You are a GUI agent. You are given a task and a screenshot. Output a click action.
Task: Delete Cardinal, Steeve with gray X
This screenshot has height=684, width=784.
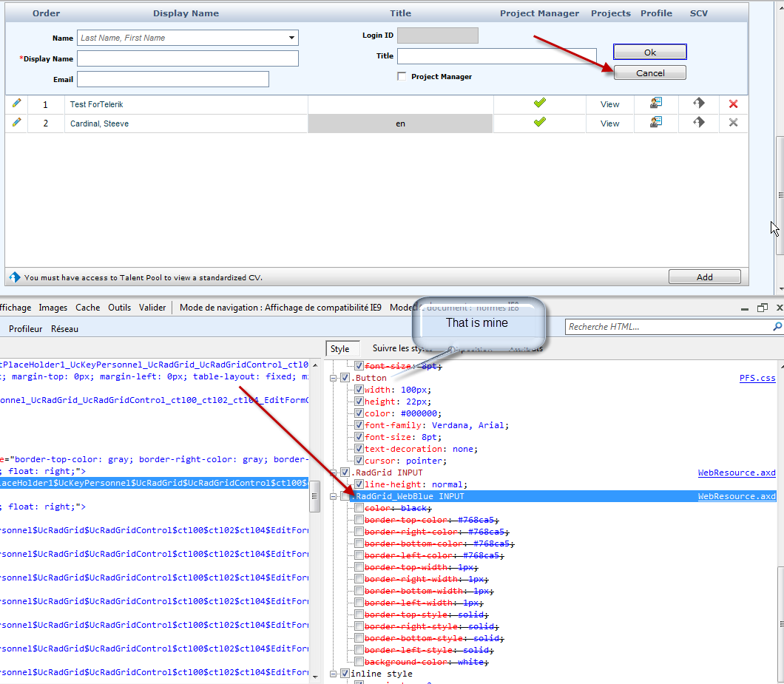coord(733,123)
